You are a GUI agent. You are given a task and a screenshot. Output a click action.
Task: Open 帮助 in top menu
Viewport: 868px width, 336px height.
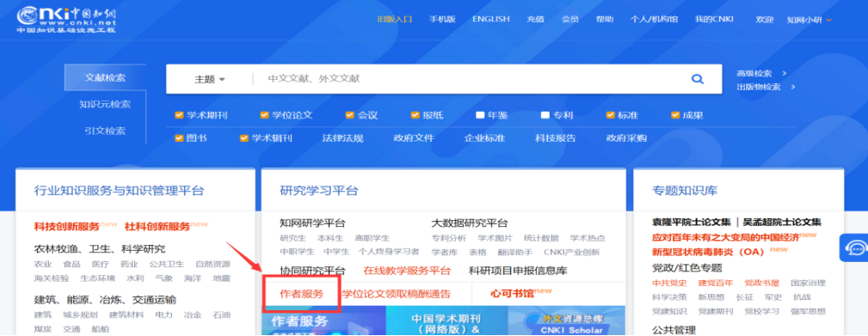(x=605, y=19)
